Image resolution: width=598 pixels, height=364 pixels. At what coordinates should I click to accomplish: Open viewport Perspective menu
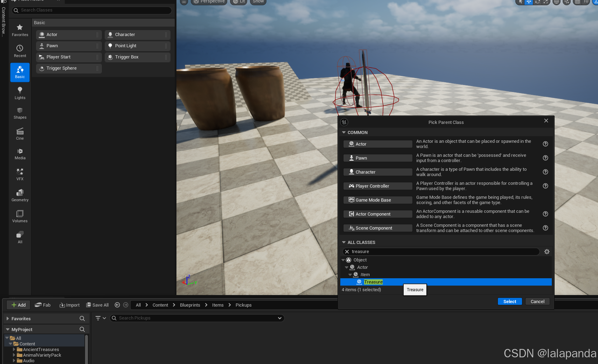pyautogui.click(x=209, y=2)
